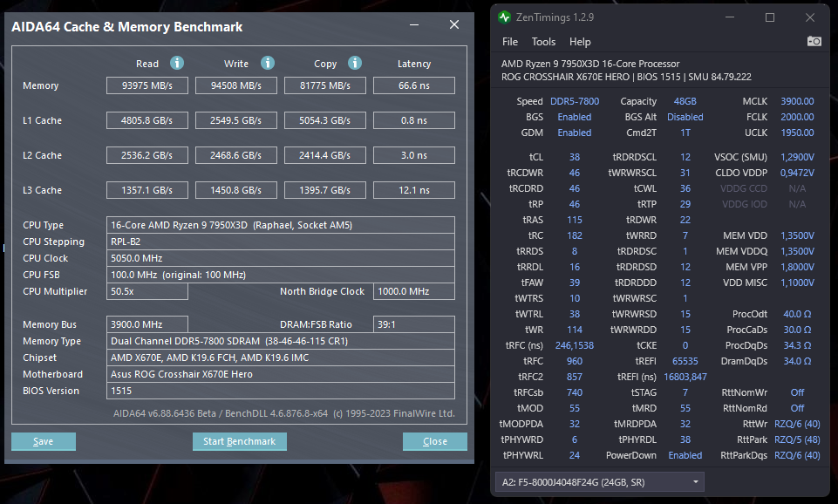Click the ProcOdt 40.0 Ω value
Screen dimensions: 838x504
pyautogui.click(x=797, y=314)
